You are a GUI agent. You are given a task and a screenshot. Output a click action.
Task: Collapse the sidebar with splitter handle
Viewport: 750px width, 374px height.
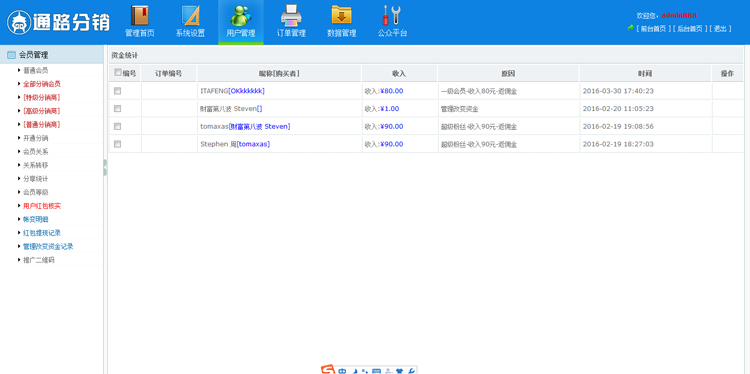[105, 167]
